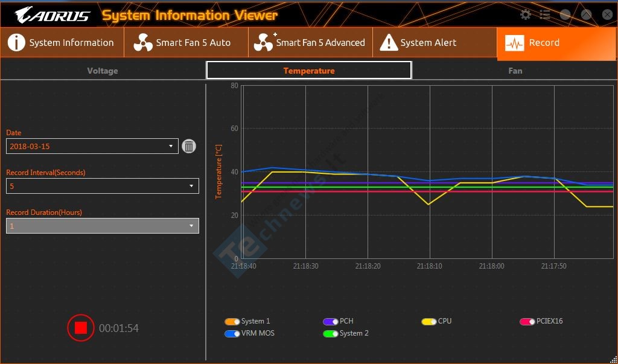Open the list menu icon in title bar
The width and height of the screenshot is (618, 364).
[x=545, y=15]
